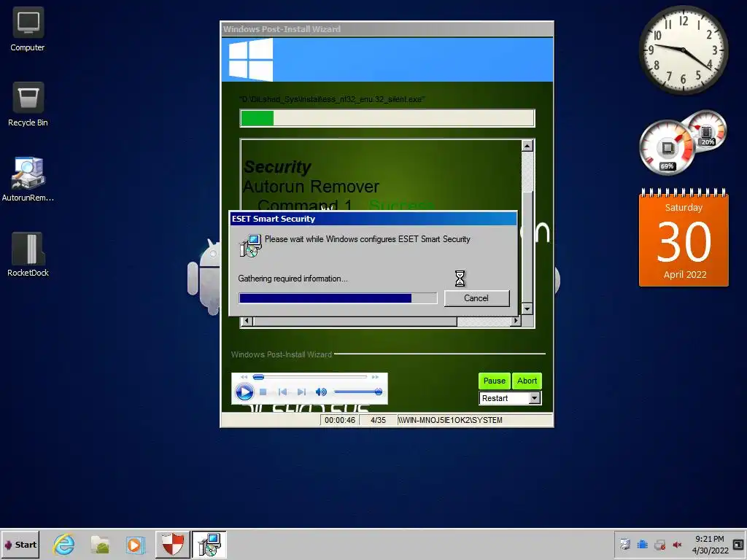Screen dimensions: 747x560
Task: Cancel the ESET Smart Security installation
Action: tap(476, 298)
